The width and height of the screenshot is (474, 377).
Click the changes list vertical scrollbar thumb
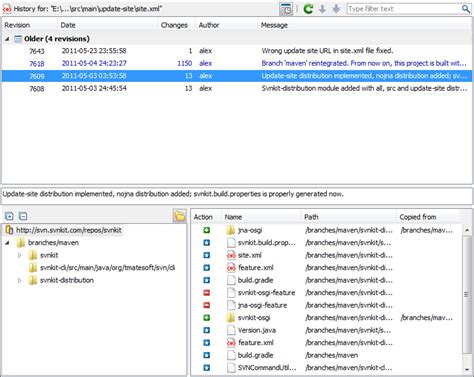pos(467,294)
